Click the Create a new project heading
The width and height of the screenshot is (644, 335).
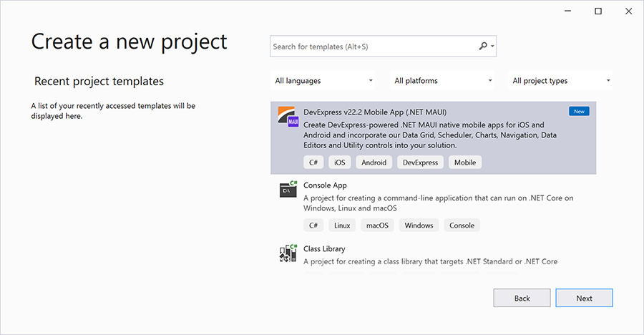pyautogui.click(x=129, y=42)
